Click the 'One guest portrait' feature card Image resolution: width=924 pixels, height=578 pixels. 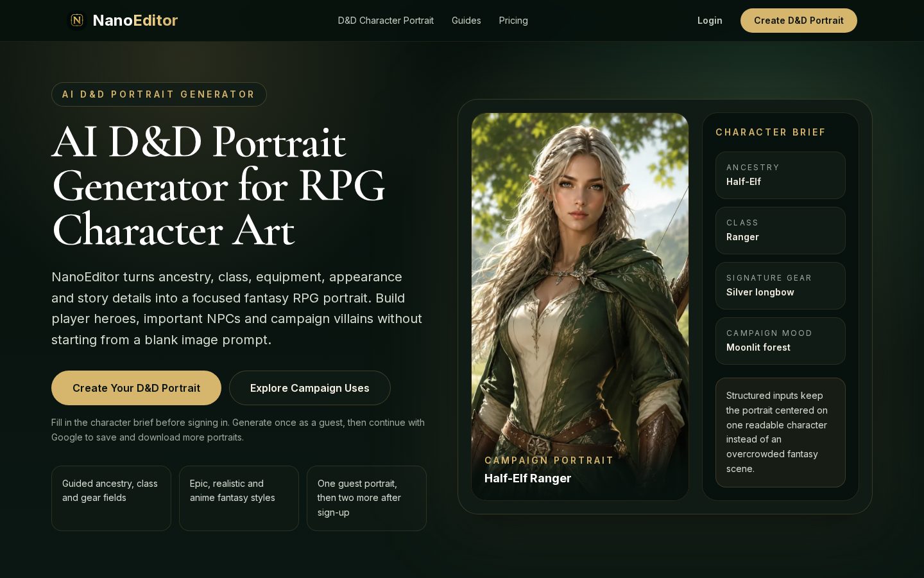[x=366, y=498]
